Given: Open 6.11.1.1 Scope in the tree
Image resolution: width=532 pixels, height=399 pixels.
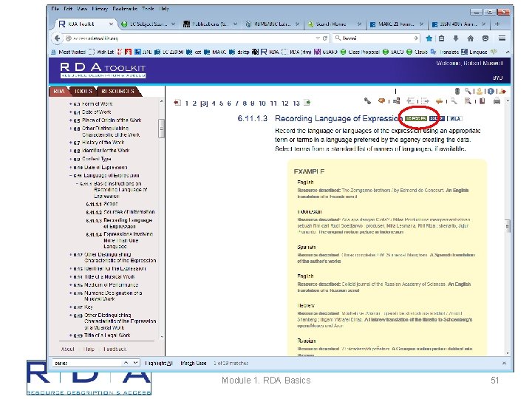Looking at the screenshot, I should coord(102,204).
